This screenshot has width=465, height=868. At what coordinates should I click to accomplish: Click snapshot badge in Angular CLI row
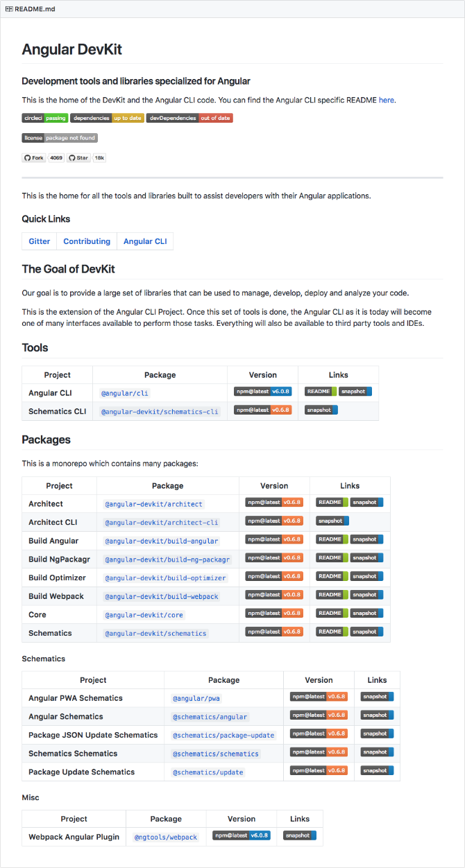click(x=355, y=392)
